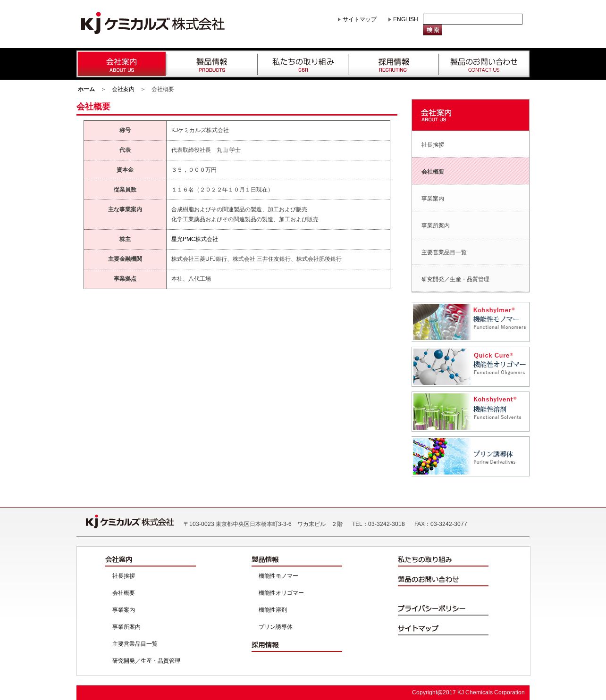Open プリン誘導体 Purine Derivatives banner
The image size is (606, 700).
[x=471, y=456]
